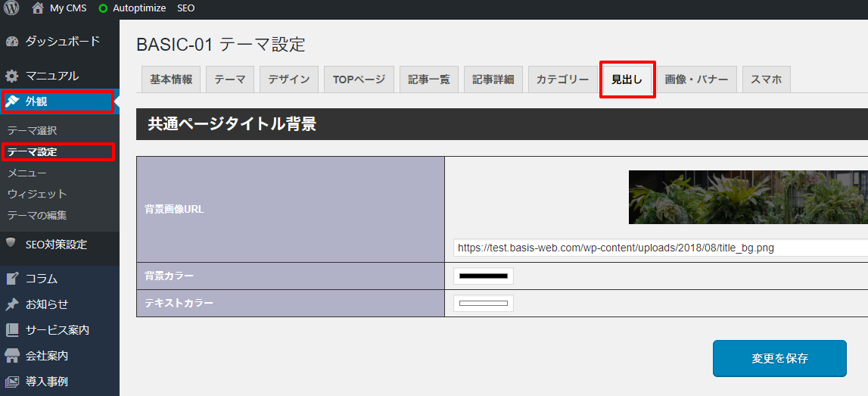The image size is (868, 396).
Task: Click the 導入事例 images icon
Action: [x=11, y=381]
